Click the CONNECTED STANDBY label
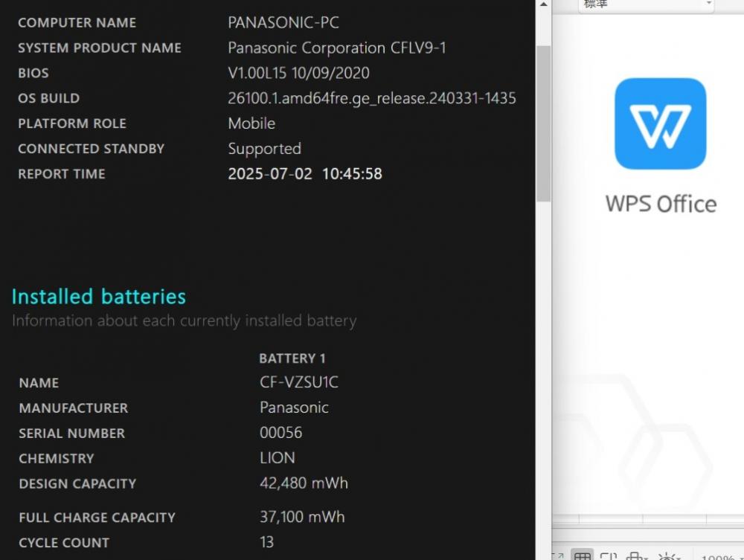Viewport: 744px width, 560px height. pos(91,149)
